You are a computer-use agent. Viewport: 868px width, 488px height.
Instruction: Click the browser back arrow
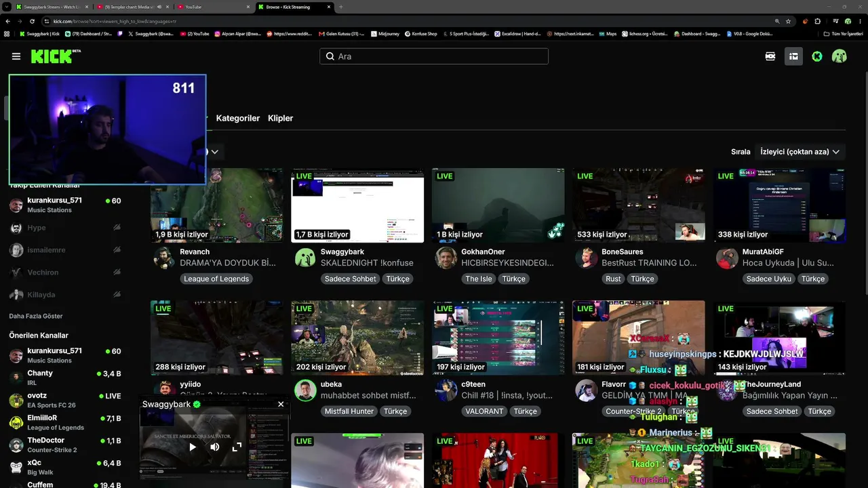coord(7,21)
